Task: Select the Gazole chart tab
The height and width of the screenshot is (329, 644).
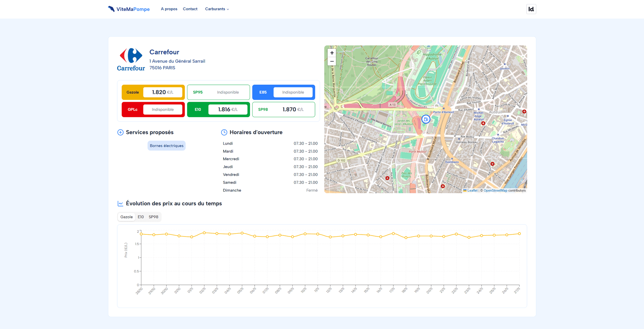Action: click(126, 217)
